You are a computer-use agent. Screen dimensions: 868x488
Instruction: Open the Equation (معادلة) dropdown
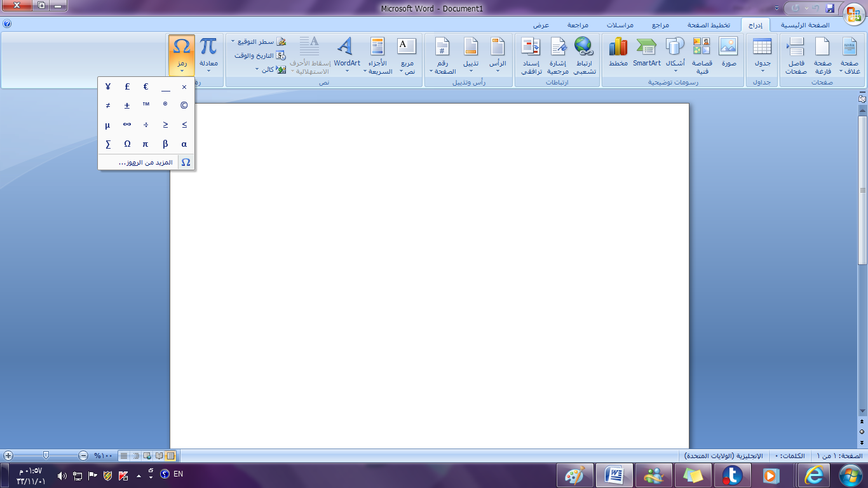[x=208, y=55]
